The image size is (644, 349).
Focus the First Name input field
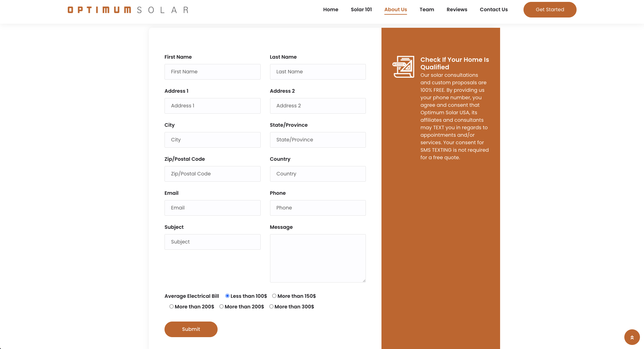(212, 72)
